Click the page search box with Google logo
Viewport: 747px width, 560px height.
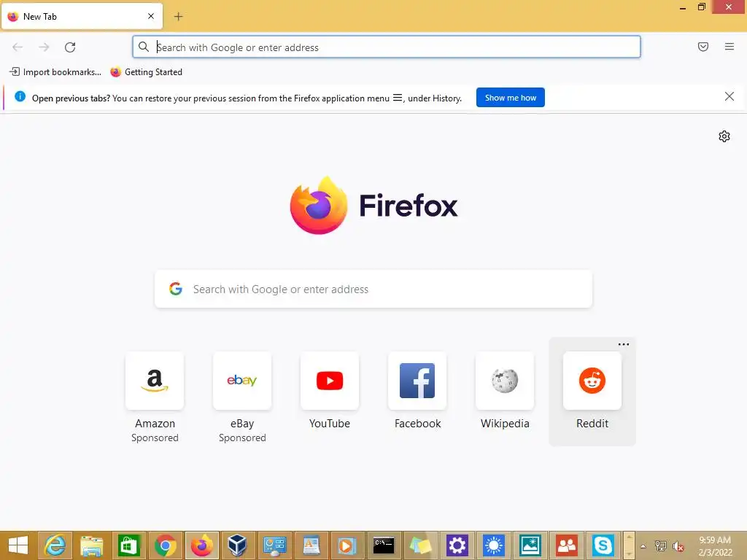click(x=373, y=289)
